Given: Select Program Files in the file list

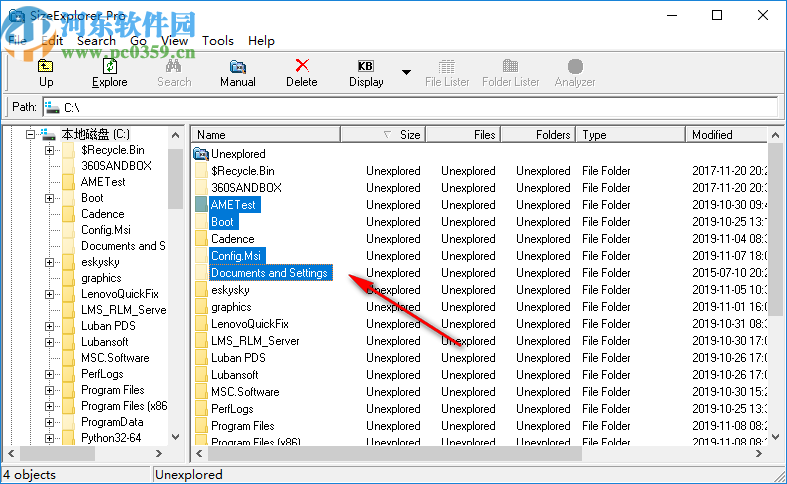Looking at the screenshot, I should tap(242, 426).
